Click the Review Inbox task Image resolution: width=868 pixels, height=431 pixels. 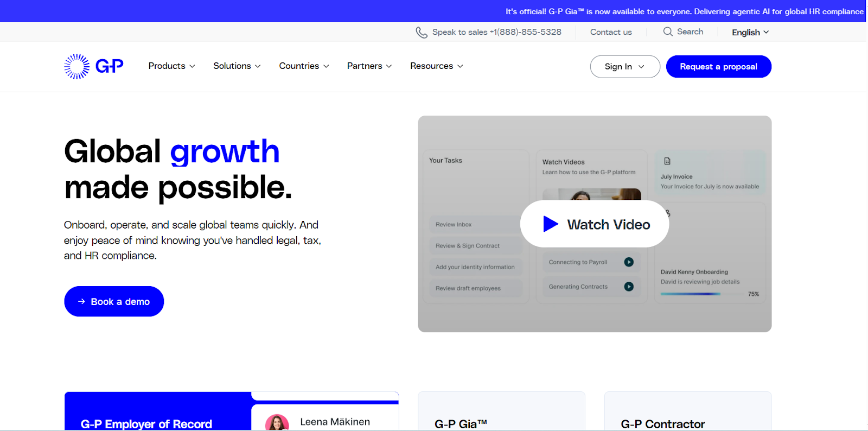[476, 224]
